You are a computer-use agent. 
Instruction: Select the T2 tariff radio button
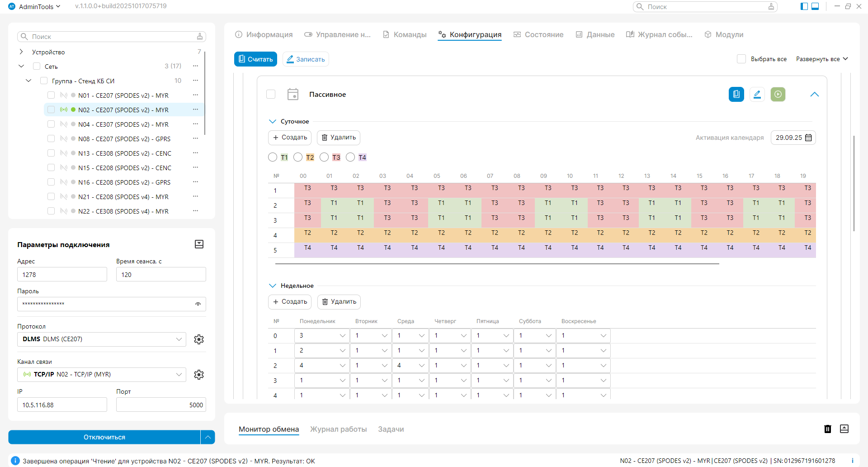click(x=298, y=157)
